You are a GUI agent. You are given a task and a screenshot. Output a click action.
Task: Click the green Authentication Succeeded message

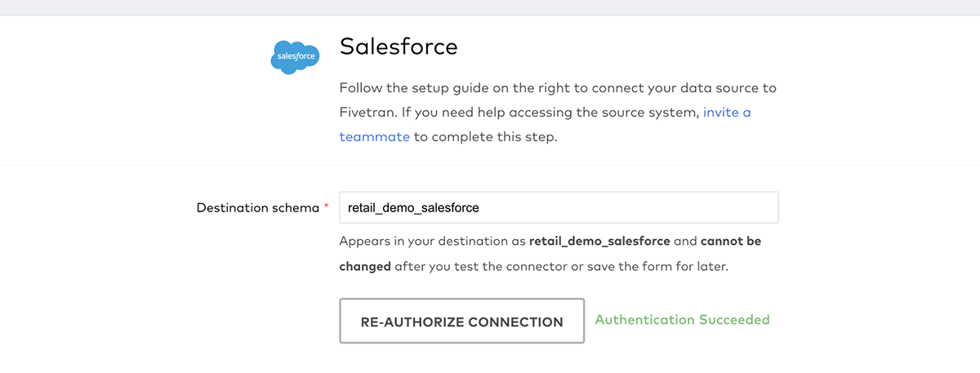coord(682,319)
